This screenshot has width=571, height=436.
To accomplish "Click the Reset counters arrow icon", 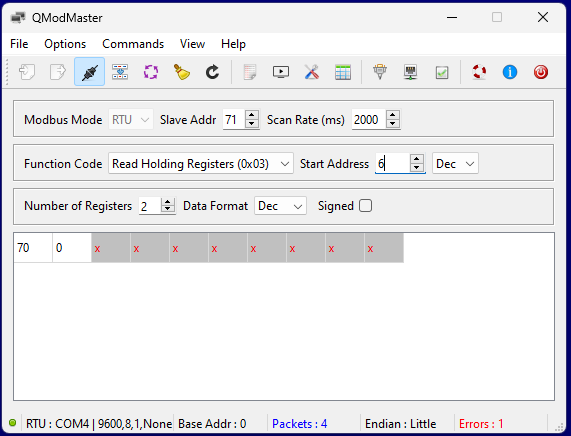I will [x=212, y=72].
